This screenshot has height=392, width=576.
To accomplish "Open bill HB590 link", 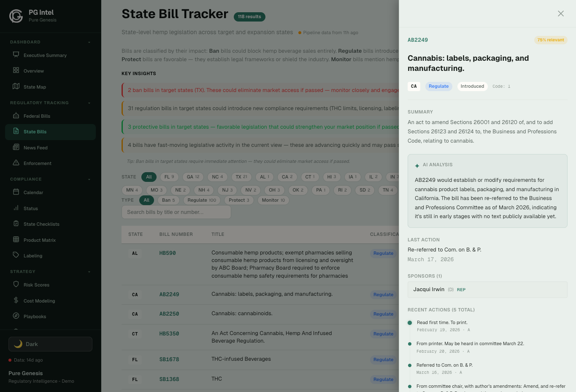I will 168,253.
